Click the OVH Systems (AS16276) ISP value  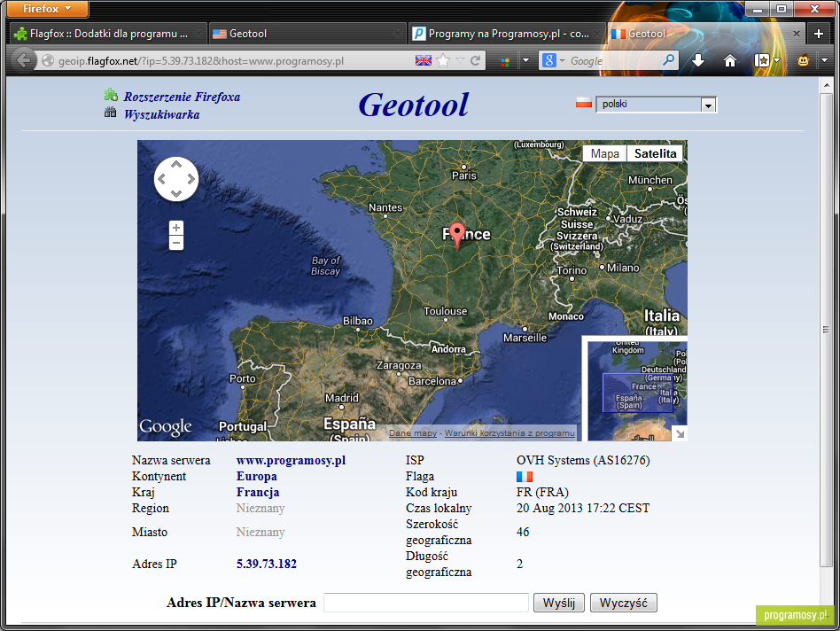[583, 461]
